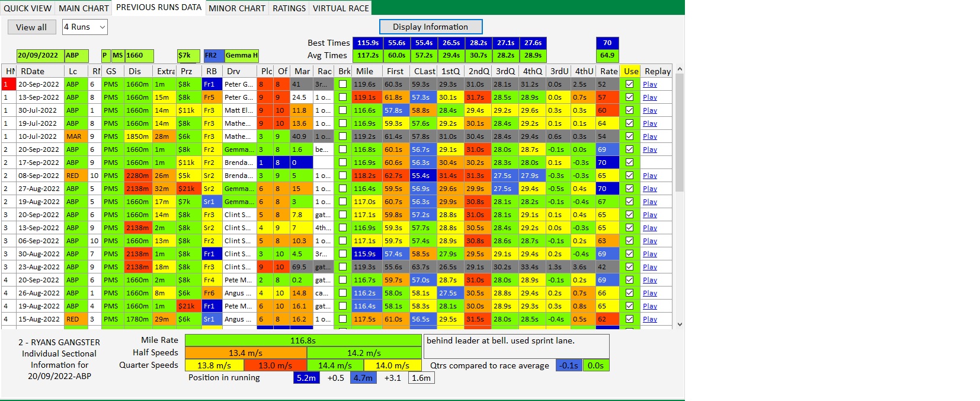The width and height of the screenshot is (980, 401).
Task: Toggle Brk checkbox in the 30-Jul-2022 row
Action: (342, 110)
